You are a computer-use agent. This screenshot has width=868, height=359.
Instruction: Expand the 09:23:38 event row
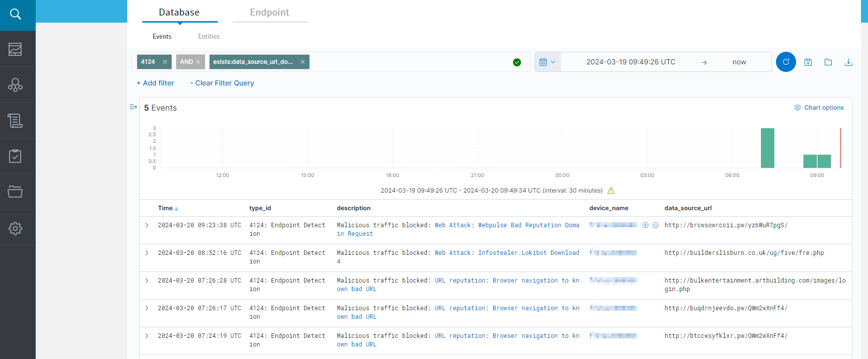(x=147, y=225)
